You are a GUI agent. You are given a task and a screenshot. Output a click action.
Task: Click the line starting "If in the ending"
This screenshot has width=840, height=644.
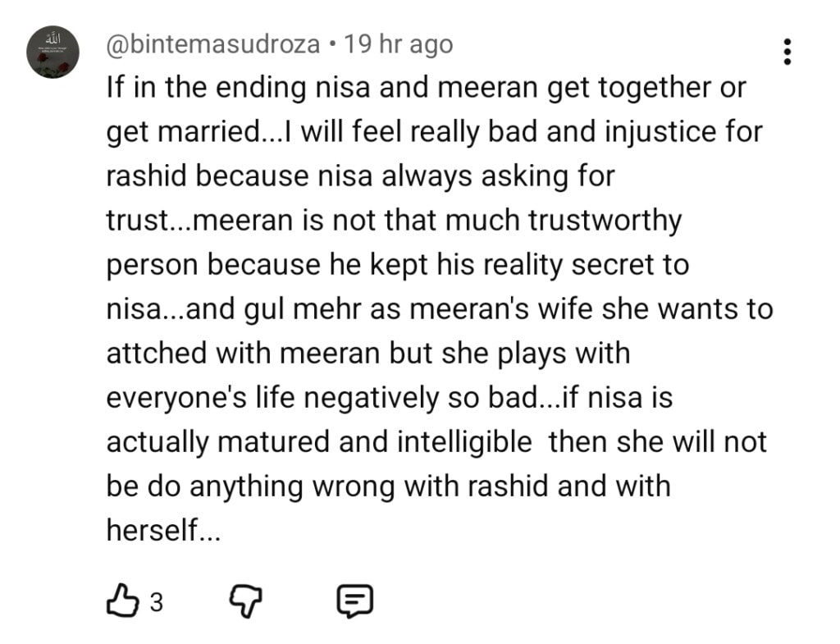point(426,89)
